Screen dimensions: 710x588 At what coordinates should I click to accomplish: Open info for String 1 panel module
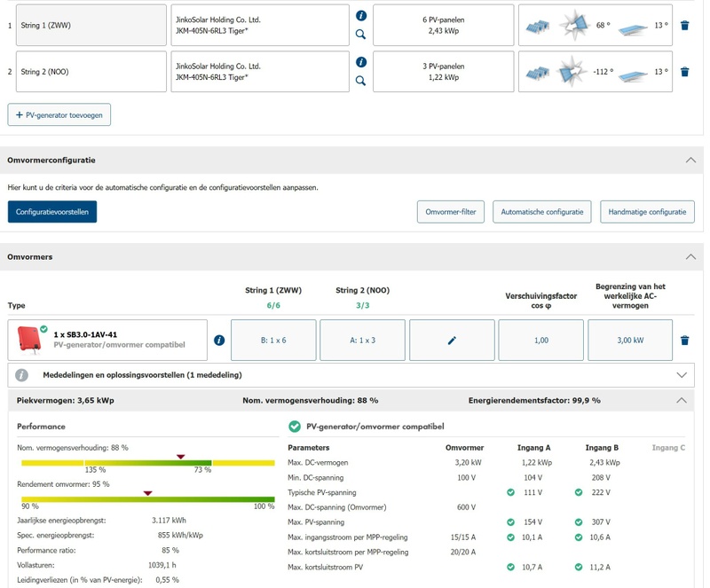click(x=360, y=16)
